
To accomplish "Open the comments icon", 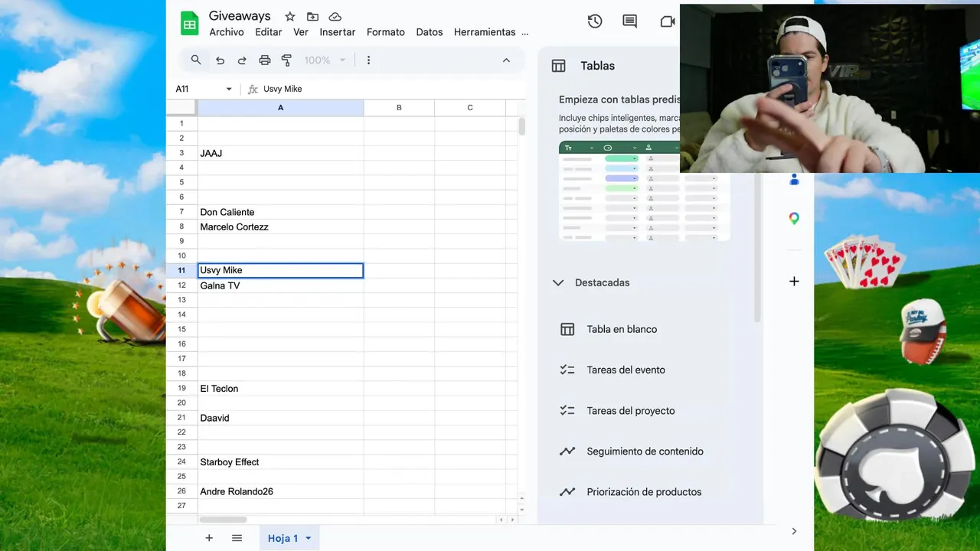I will click(x=630, y=21).
